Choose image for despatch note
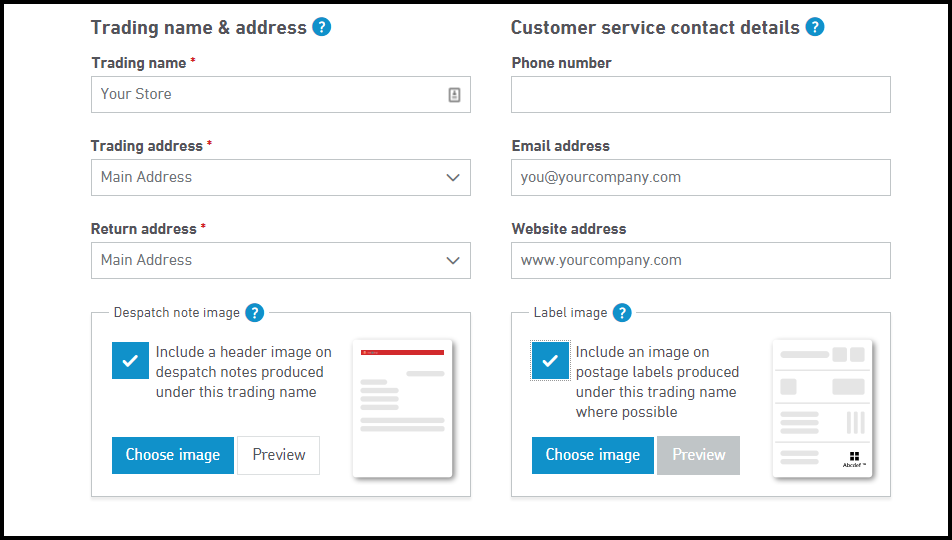Screen dimensions: 952x540 (172, 455)
